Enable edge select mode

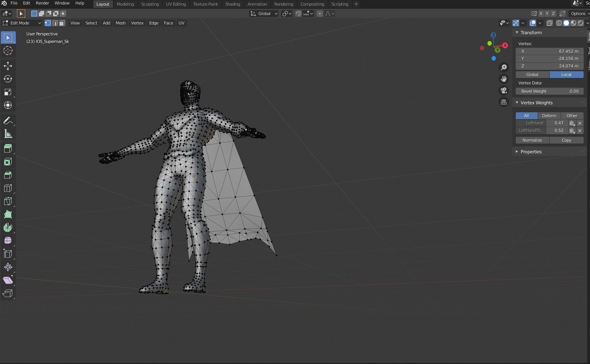tap(55, 23)
